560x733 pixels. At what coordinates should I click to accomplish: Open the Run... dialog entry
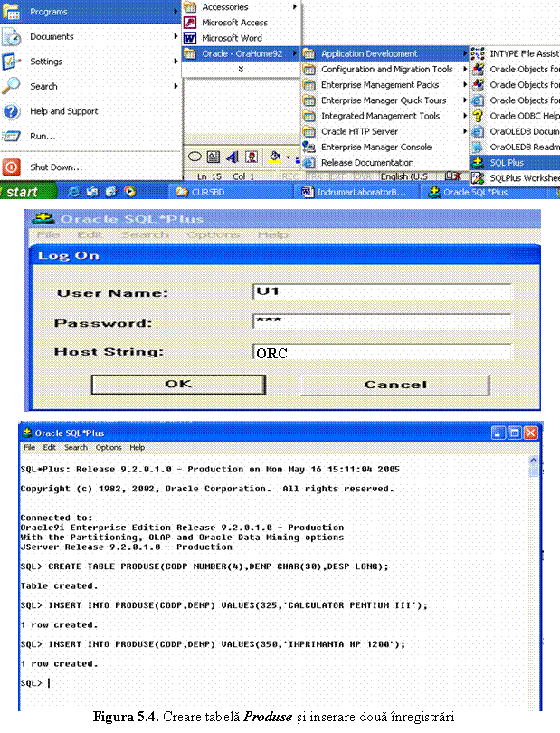(90, 136)
